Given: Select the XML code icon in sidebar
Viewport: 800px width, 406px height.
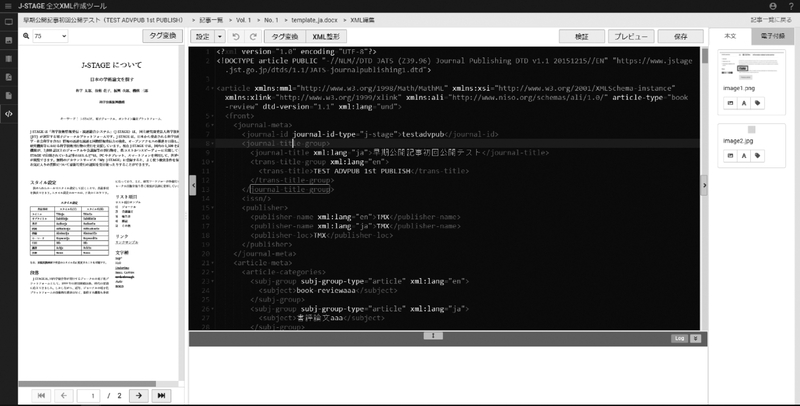Looking at the screenshot, I should pos(9,114).
